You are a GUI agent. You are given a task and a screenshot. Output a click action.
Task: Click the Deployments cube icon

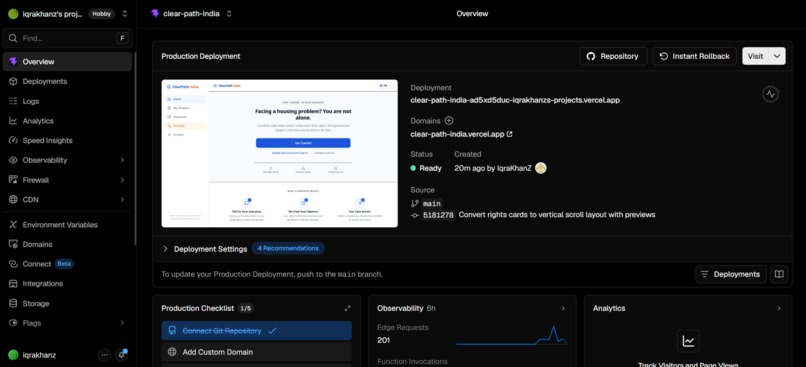coord(13,81)
